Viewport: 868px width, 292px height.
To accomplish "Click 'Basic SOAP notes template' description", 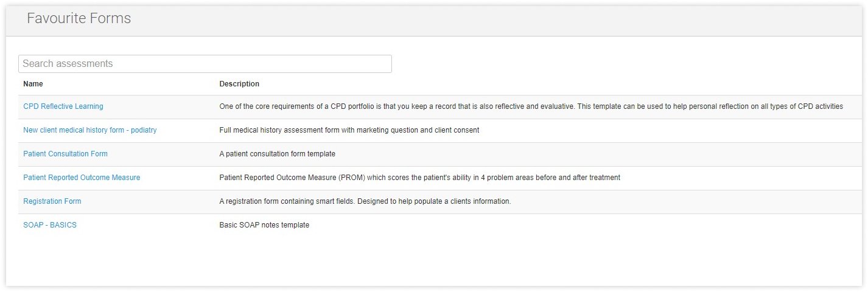I will click(x=264, y=225).
